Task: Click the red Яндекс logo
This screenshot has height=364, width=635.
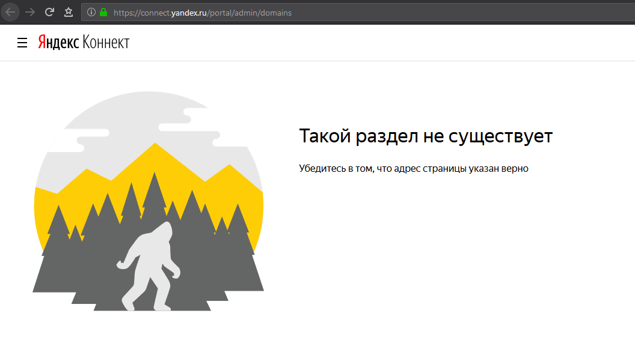Action: (x=58, y=42)
